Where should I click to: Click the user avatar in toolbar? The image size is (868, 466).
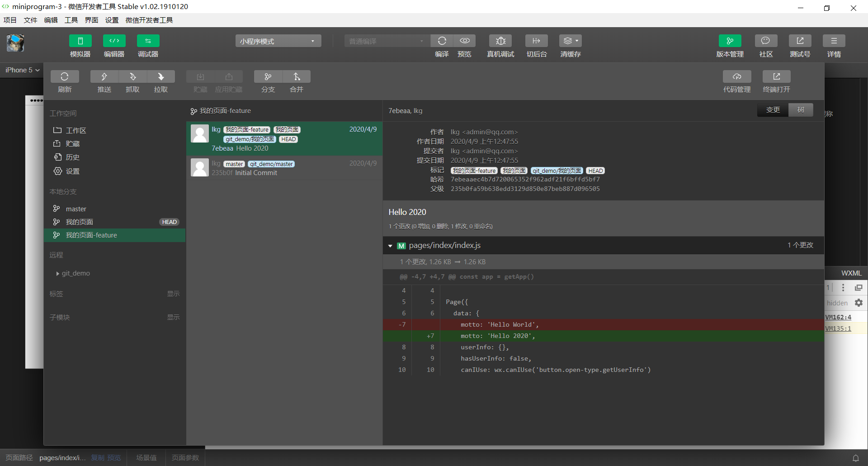(x=15, y=43)
